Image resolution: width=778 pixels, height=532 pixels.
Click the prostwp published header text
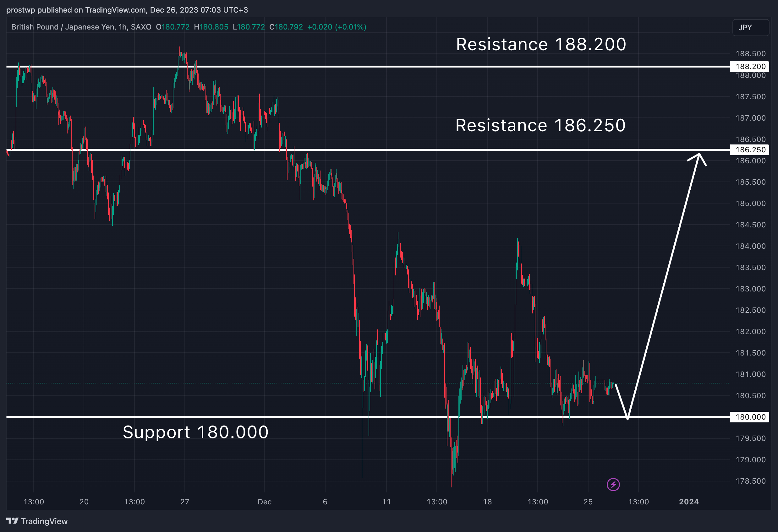[x=127, y=10]
